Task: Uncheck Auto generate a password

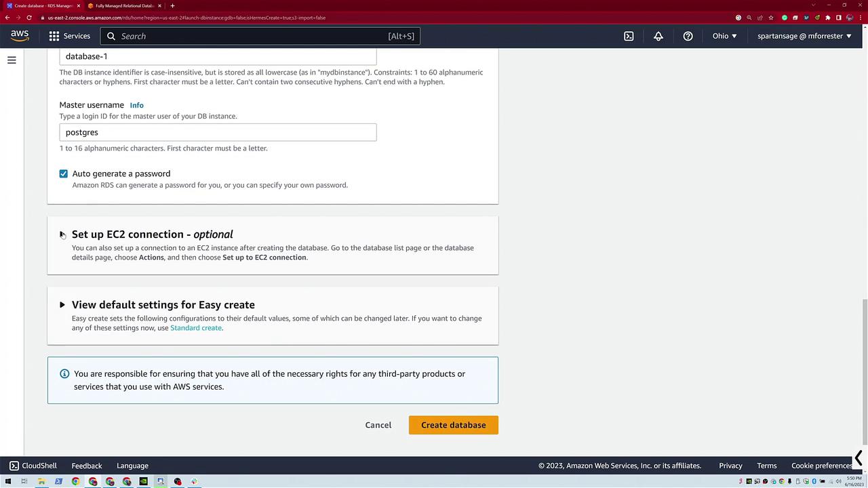Action: 64,174
